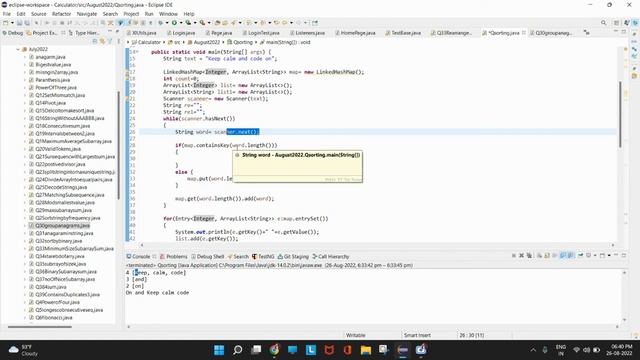Open the File menu
Screen dimensions: 640x360
[7, 14]
